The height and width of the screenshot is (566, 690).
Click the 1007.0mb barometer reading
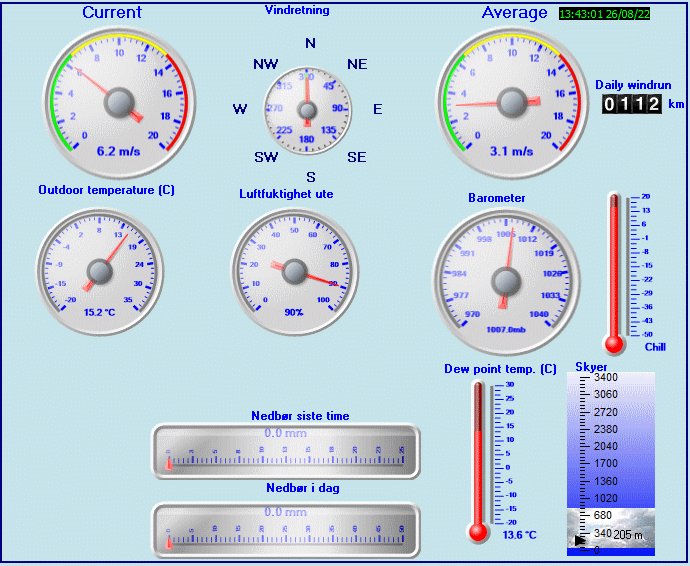(x=506, y=329)
